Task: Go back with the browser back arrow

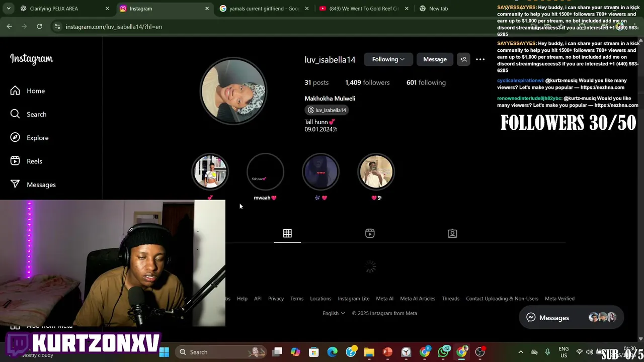Action: pos(9,27)
